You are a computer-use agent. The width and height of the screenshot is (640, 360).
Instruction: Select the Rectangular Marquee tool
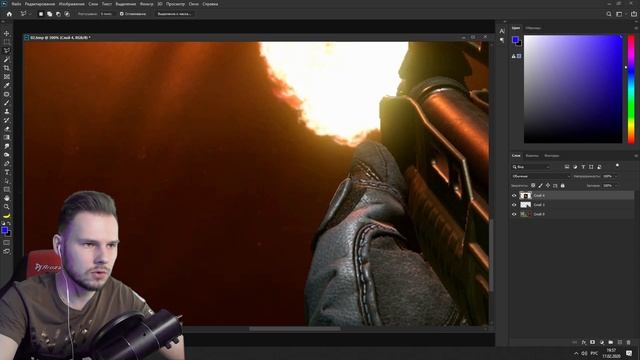[7, 42]
